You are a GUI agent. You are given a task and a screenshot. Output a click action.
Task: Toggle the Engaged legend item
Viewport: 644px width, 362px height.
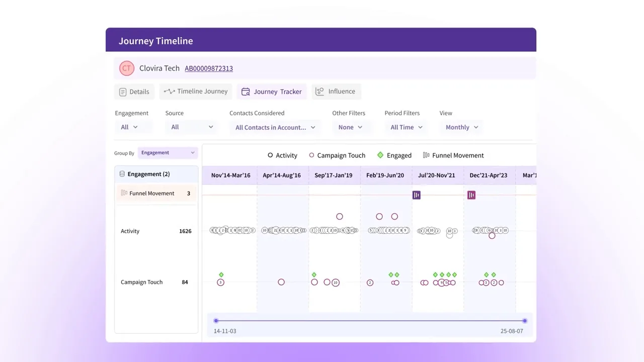click(x=394, y=155)
